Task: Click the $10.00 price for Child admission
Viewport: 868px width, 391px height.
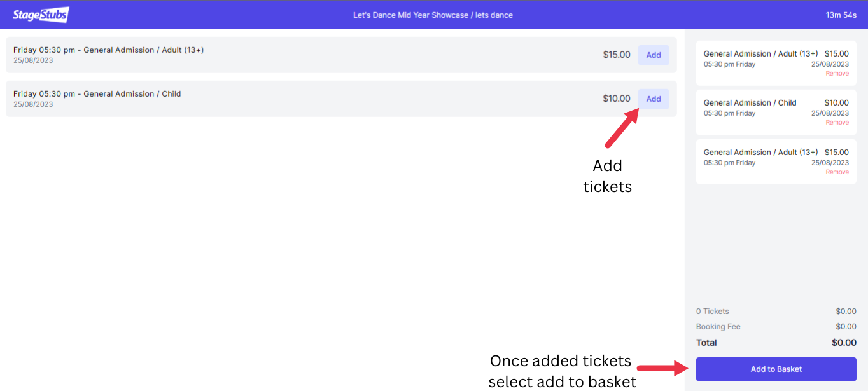Action: [x=616, y=99]
